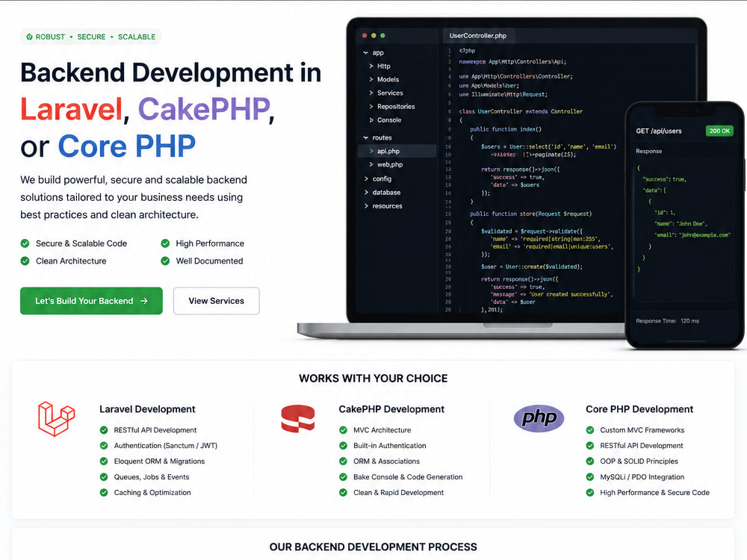Screen dimensions: 747x560
Task: Click the CakePHP Development heading
Action: pyautogui.click(x=391, y=409)
